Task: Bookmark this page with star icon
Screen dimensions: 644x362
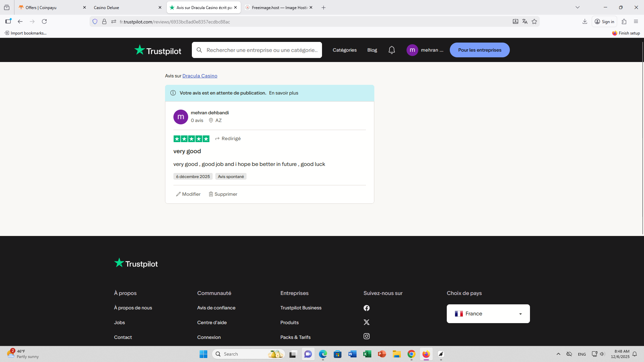Action: coord(534,22)
